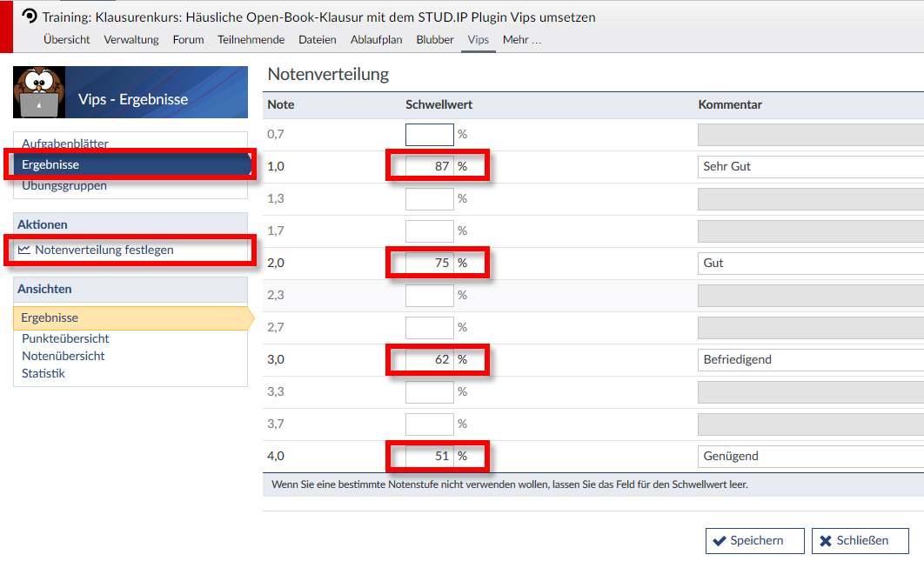This screenshot has width=924, height=568.
Task: Click the Note column header
Action: click(x=280, y=105)
